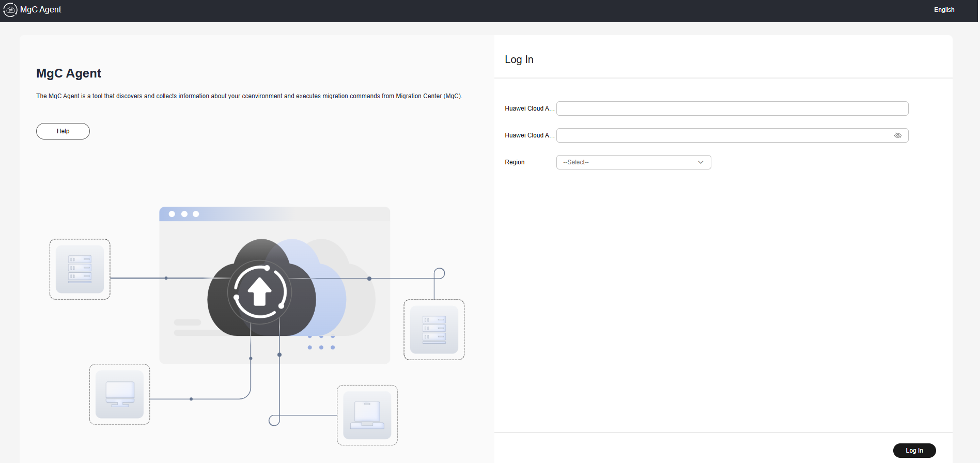Click the large MgC Agent heading

pos(69,73)
